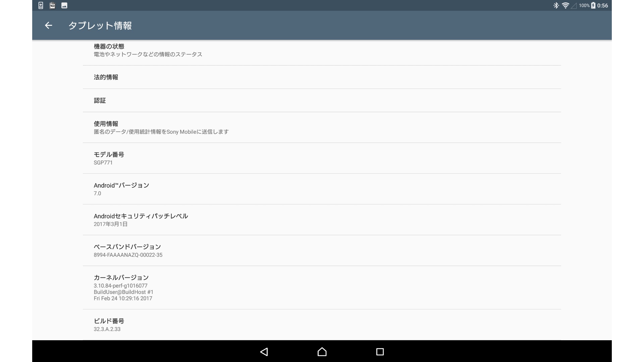
Task: Select Android セキュリティパッチレベル entry
Action: tap(322, 220)
